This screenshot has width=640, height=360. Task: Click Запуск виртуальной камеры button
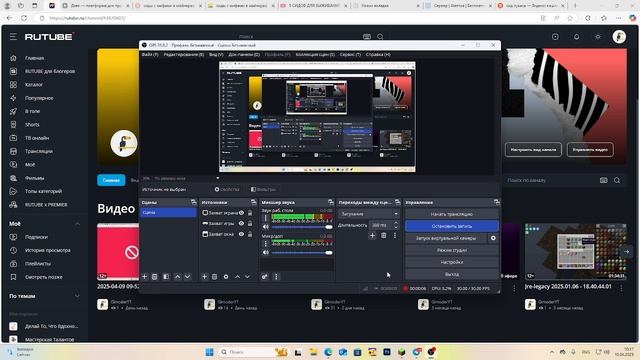446,238
